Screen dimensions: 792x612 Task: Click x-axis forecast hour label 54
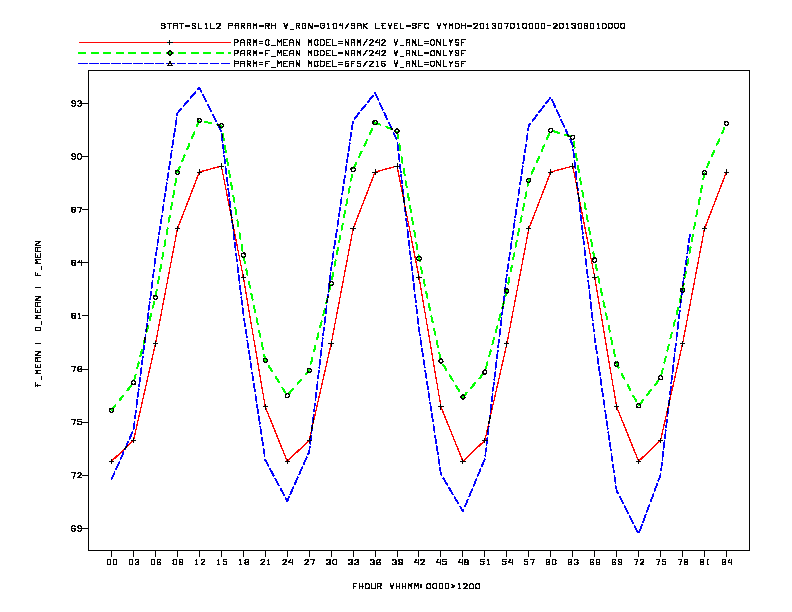pos(507,562)
